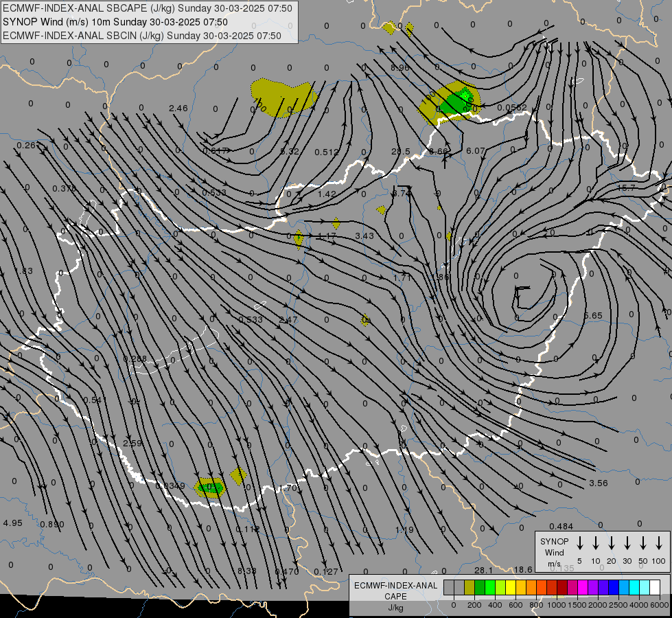Click the wind legend arrow above 10
Viewport: 672px width, 618px height.
595,543
